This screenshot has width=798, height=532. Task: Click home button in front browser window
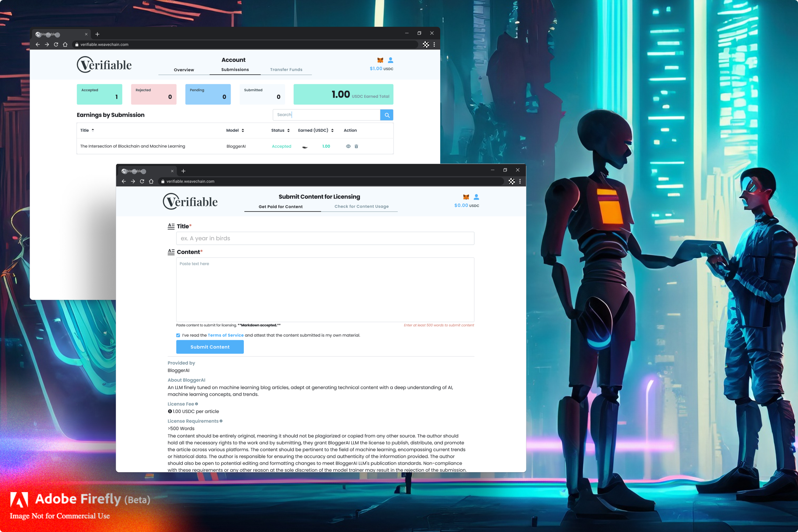tap(151, 181)
